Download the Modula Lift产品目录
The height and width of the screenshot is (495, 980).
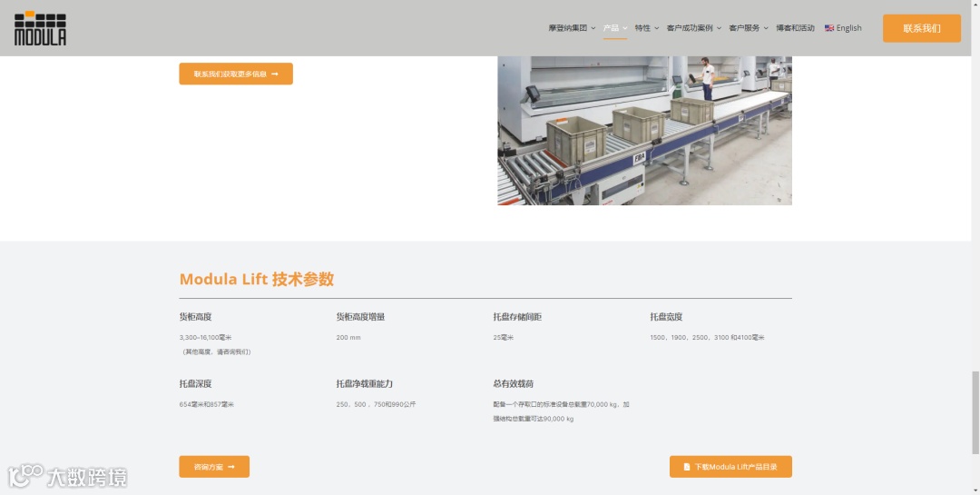coord(730,467)
